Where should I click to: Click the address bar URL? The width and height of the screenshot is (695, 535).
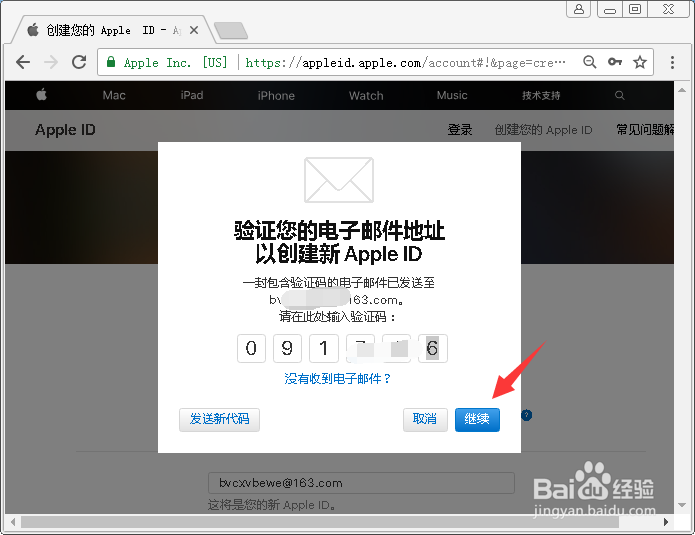click(x=405, y=62)
